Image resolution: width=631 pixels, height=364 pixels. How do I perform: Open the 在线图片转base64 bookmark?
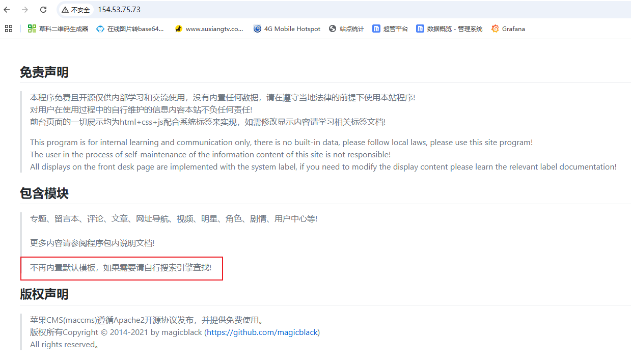(130, 29)
